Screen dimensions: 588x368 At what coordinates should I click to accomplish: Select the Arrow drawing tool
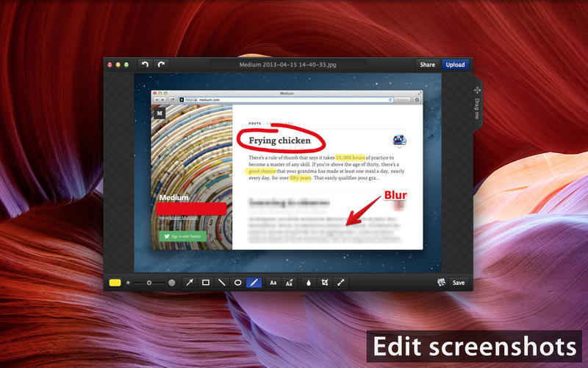pos(190,282)
